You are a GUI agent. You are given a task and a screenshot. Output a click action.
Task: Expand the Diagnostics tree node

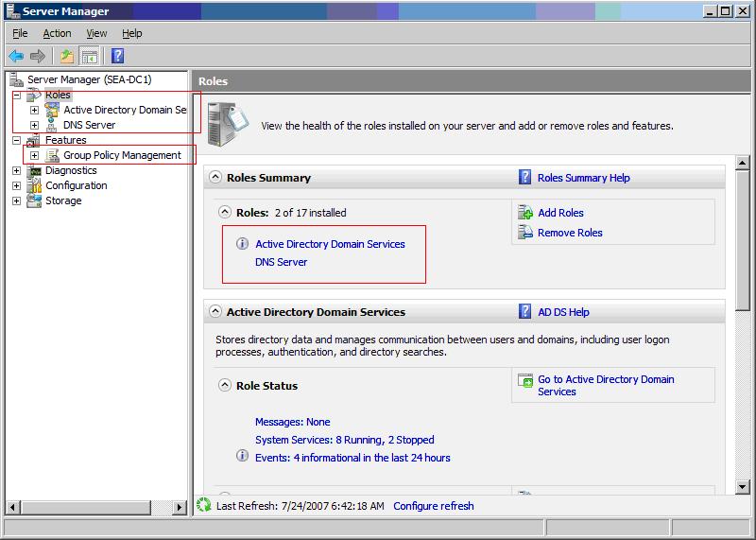16,171
